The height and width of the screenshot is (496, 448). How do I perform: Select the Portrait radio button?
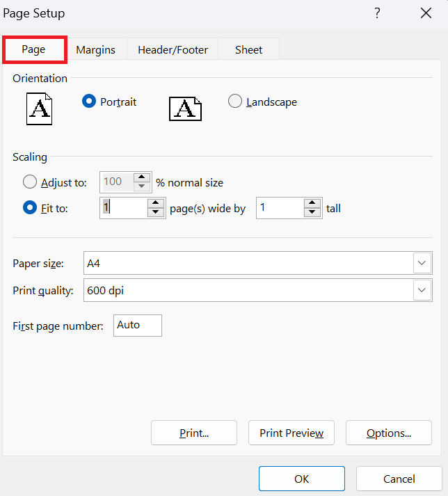[89, 102]
